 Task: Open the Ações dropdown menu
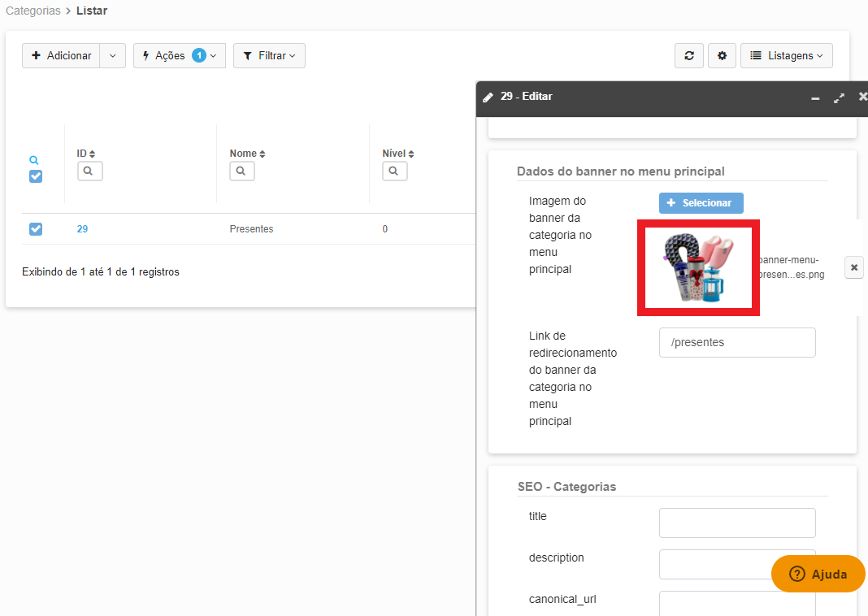coord(179,56)
